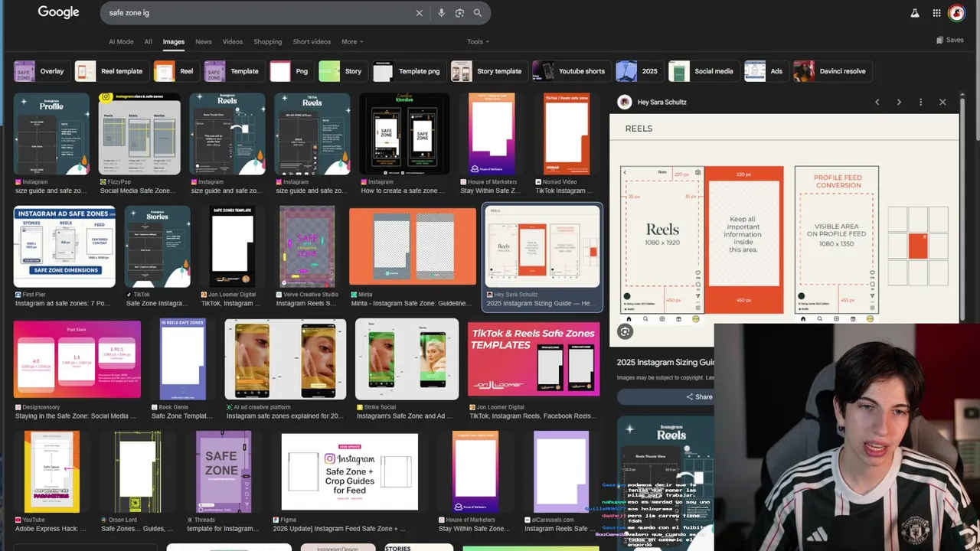The image size is (980, 551).
Task: Open FizzyPop Social Media Safe Zone image
Action: [139, 134]
